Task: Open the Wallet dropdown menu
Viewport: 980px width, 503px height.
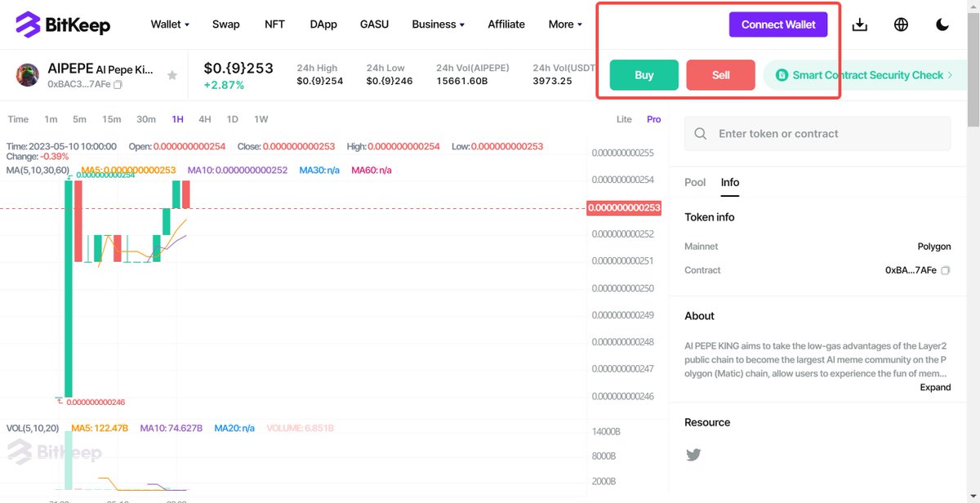Action: tap(170, 24)
